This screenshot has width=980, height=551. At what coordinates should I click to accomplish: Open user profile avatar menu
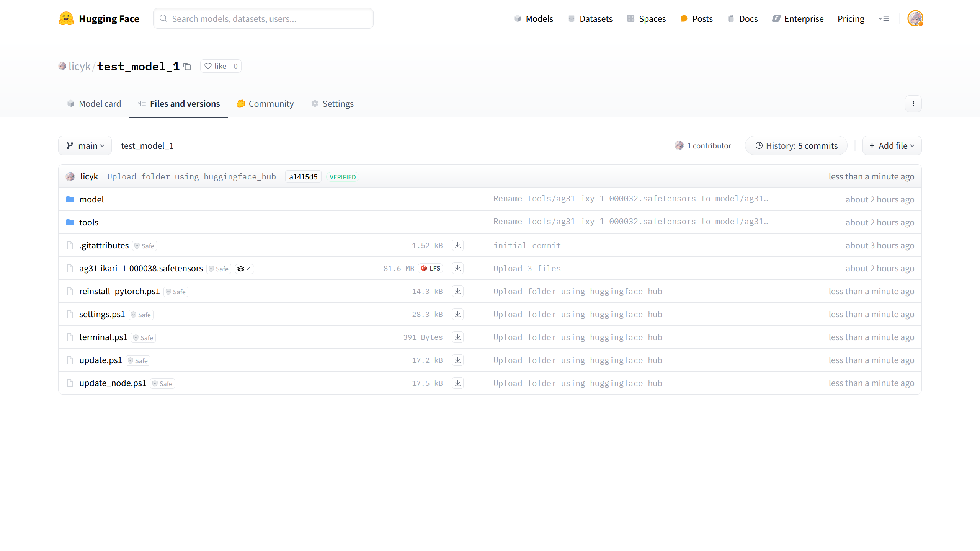pos(915,18)
